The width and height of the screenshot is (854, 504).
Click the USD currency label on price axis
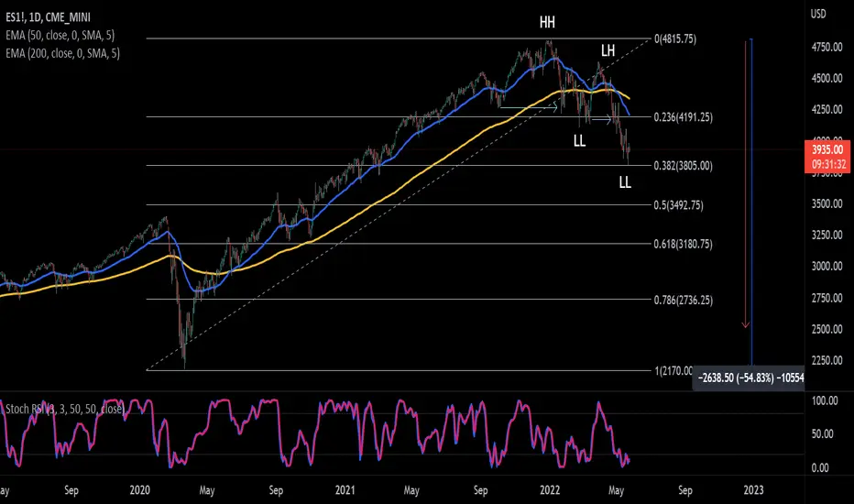(x=818, y=14)
